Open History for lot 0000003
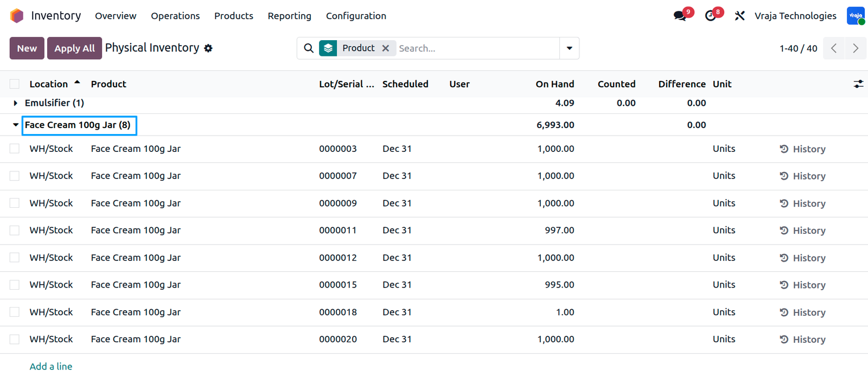Viewport: 868px width, 377px height. click(x=802, y=149)
